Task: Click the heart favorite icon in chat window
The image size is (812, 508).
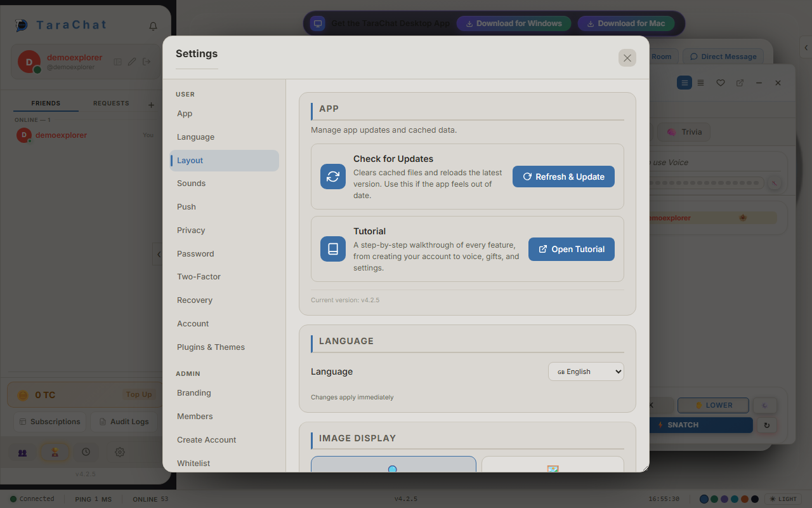Action: 721,83
